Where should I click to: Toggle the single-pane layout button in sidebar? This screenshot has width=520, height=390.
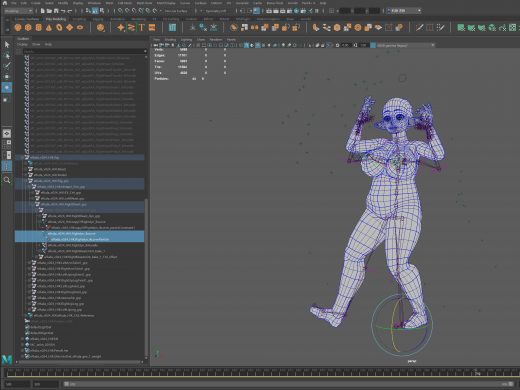click(7, 134)
